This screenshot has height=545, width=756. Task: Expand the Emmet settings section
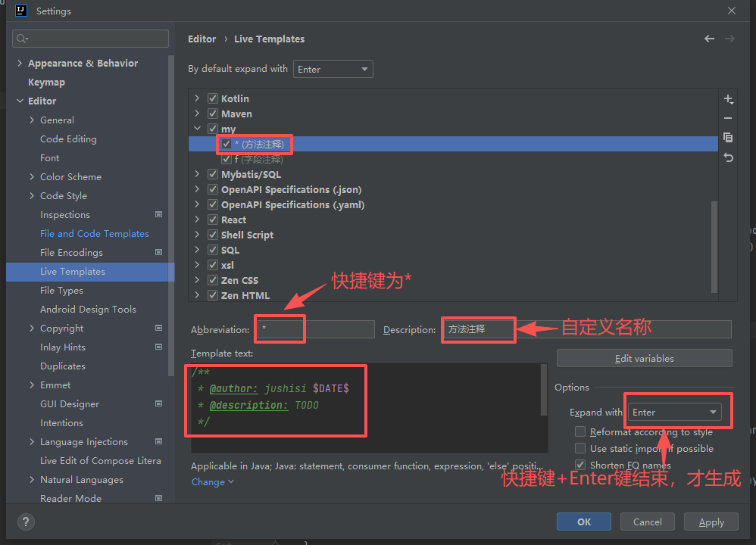[32, 385]
